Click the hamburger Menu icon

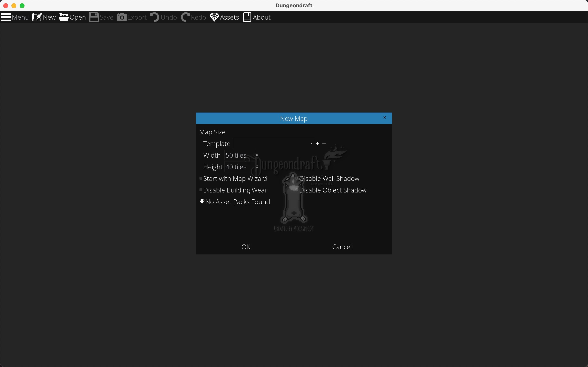click(6, 17)
